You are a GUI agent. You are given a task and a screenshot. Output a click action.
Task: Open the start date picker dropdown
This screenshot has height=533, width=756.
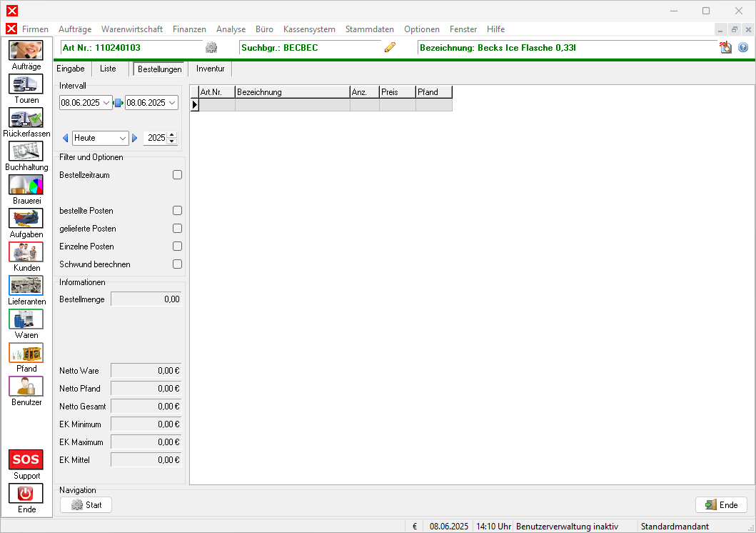pyautogui.click(x=107, y=103)
